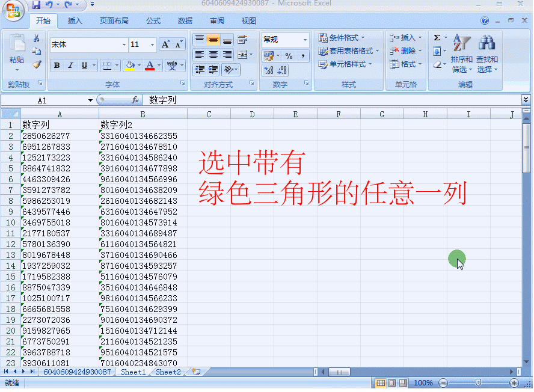Viewport: 534px width, 392px height.
Task: Toggle italic formatting in the Font group
Action: 70,66
